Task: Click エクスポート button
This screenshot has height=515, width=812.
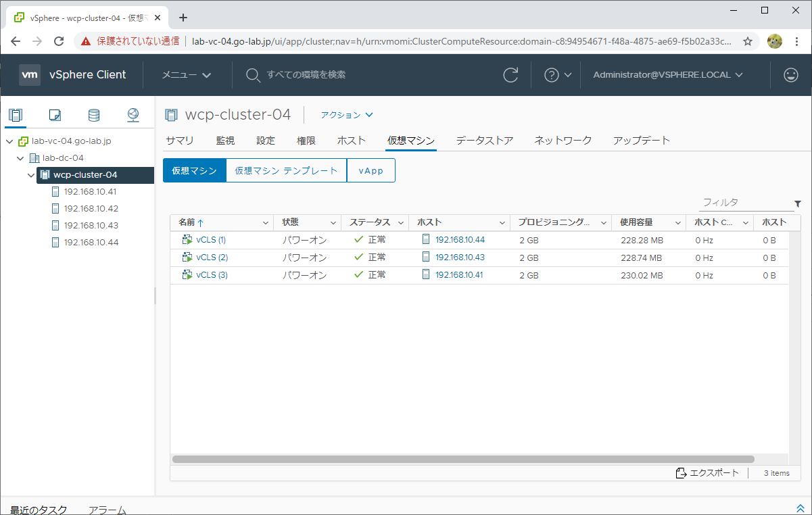Action: [x=708, y=473]
